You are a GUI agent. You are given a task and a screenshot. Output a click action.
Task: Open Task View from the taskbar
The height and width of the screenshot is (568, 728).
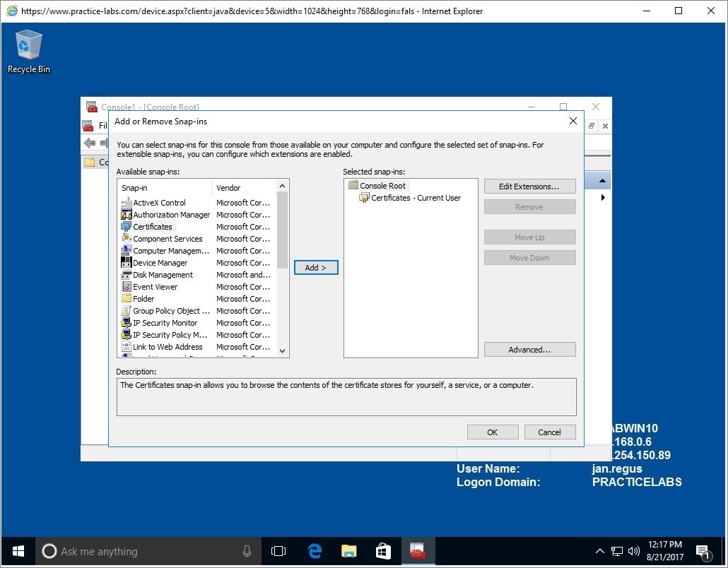coord(278,551)
